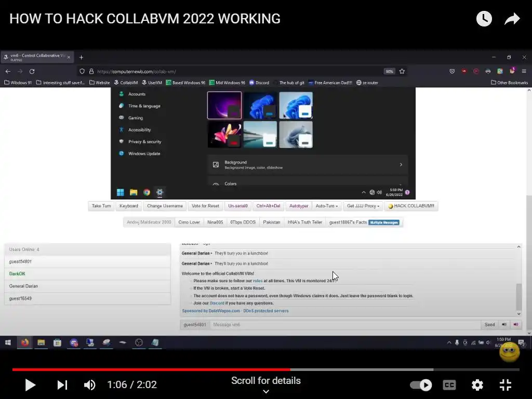Exit fullscreen mode
The height and width of the screenshot is (399, 532).
pos(506,385)
